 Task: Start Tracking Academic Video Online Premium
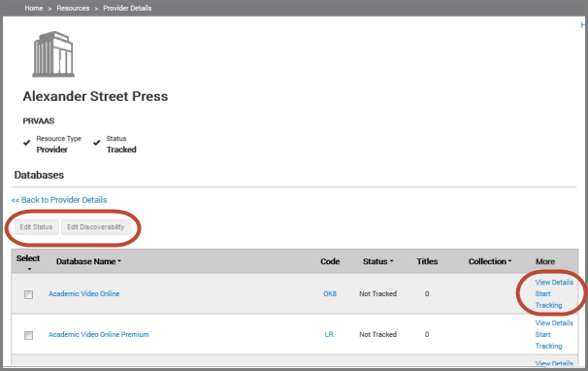click(548, 340)
